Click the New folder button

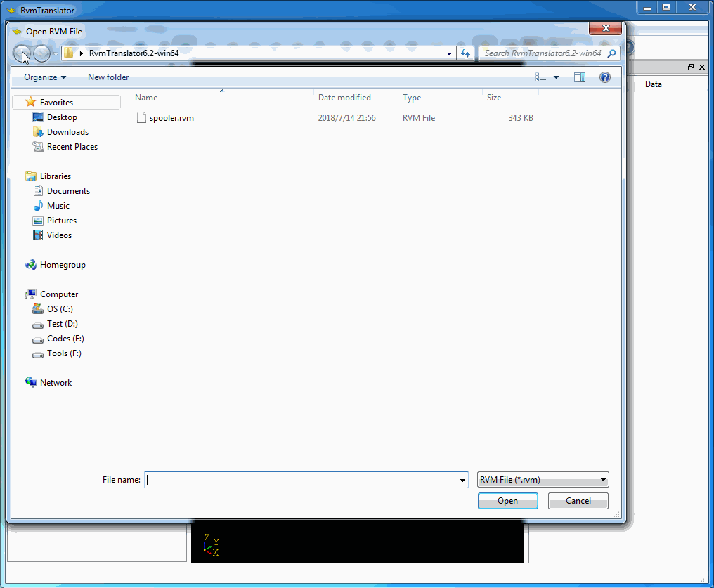point(108,77)
